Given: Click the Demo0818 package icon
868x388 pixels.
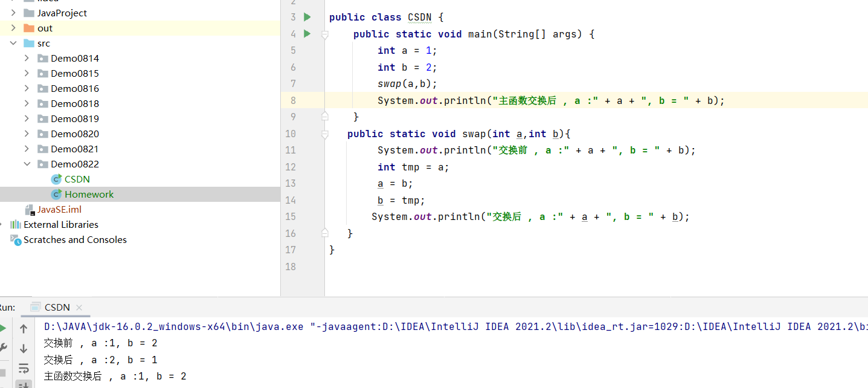Looking at the screenshot, I should (42, 103).
